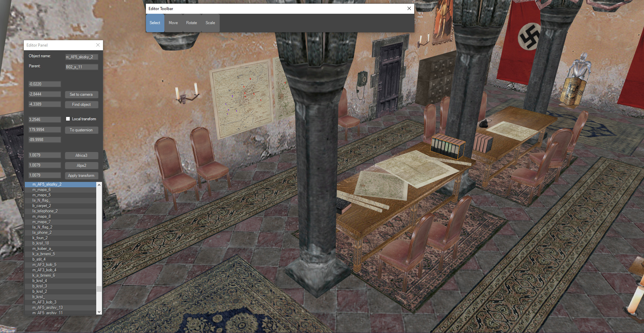644x333 pixels.
Task: Select m_AF5_slozky_2 in object list
Action: point(61,184)
